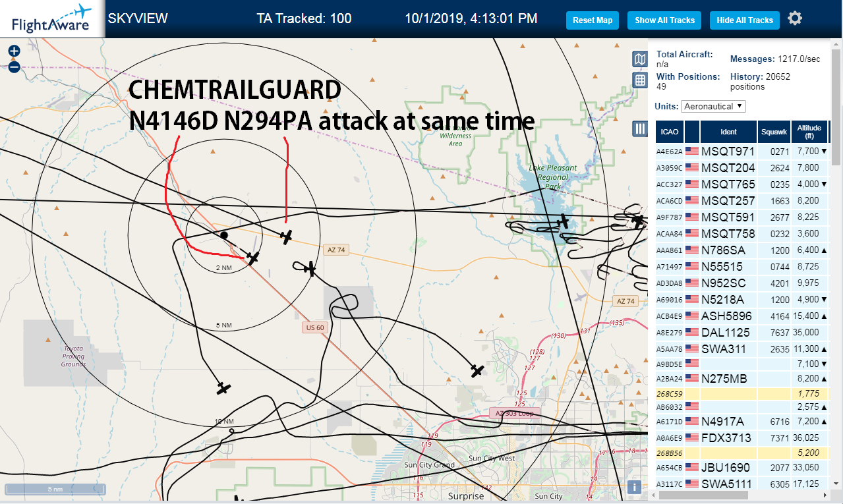Select the JBU1690 aircraft row
This screenshot has height=504, width=843.
(742, 468)
